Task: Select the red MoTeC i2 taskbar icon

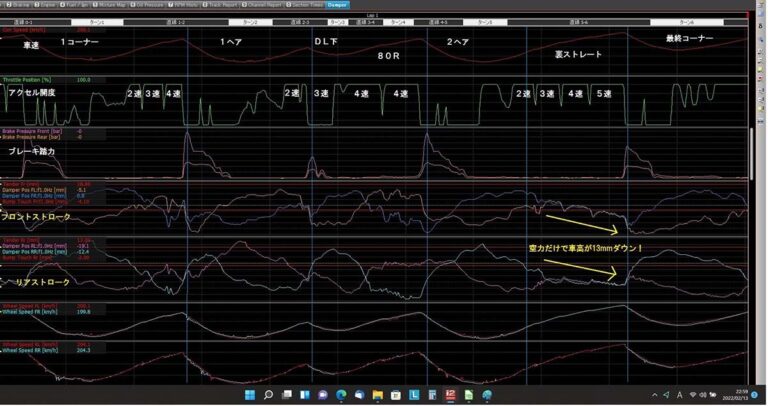Action: tap(450, 395)
